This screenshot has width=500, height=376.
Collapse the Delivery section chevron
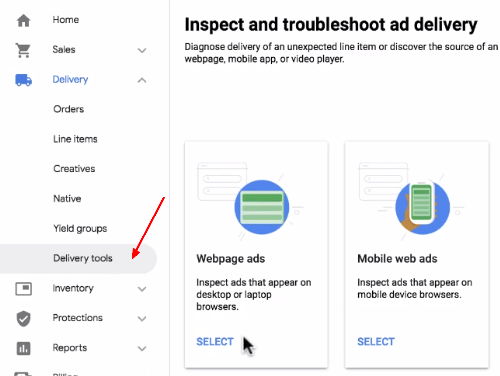[142, 80]
